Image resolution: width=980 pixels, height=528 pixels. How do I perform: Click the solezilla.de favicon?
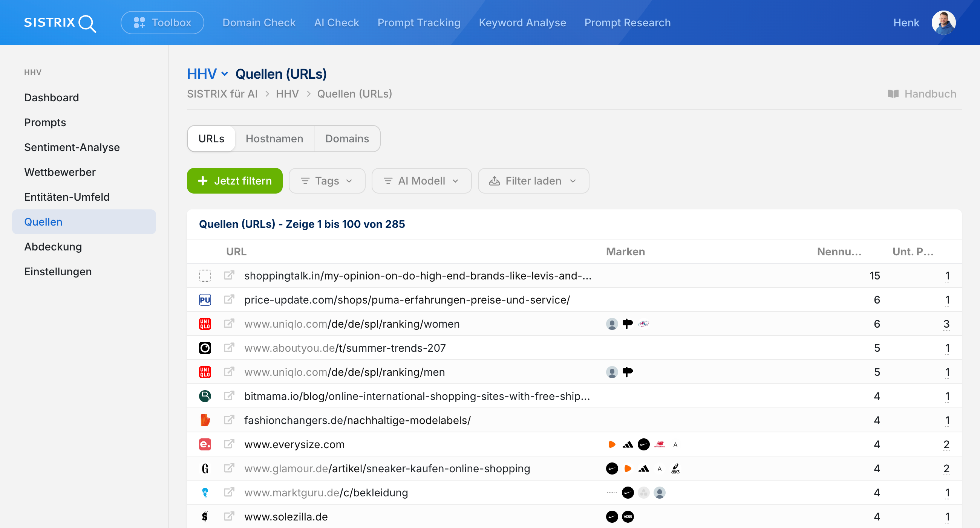(x=205, y=517)
